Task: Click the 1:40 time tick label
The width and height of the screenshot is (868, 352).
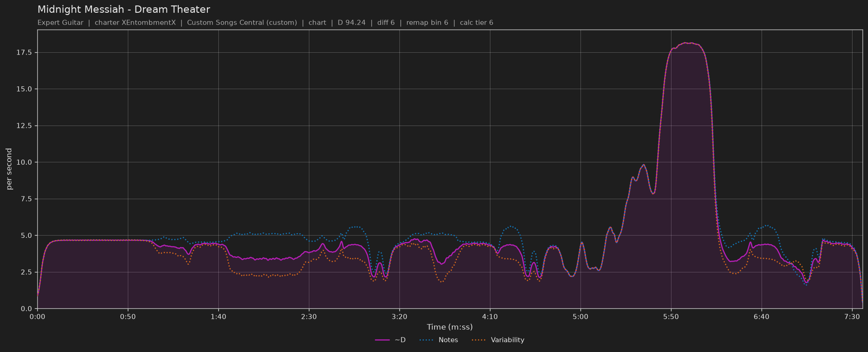Action: point(218,317)
